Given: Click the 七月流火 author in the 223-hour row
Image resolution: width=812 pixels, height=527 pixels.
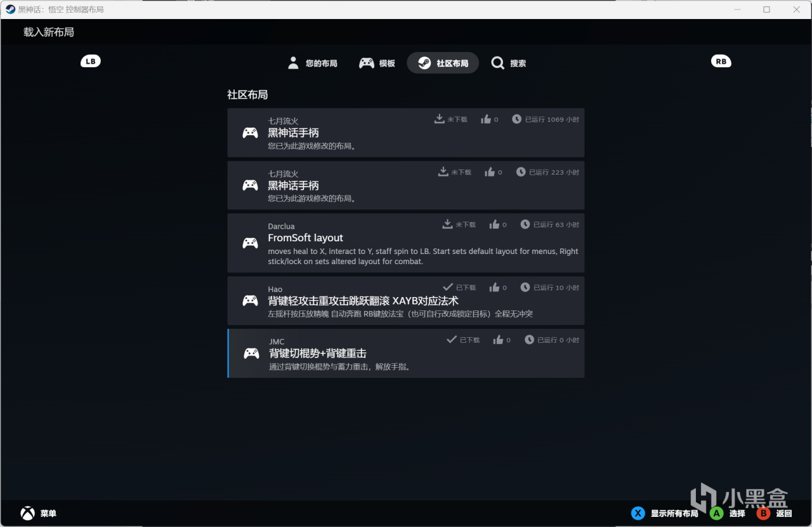Looking at the screenshot, I should click(283, 173).
